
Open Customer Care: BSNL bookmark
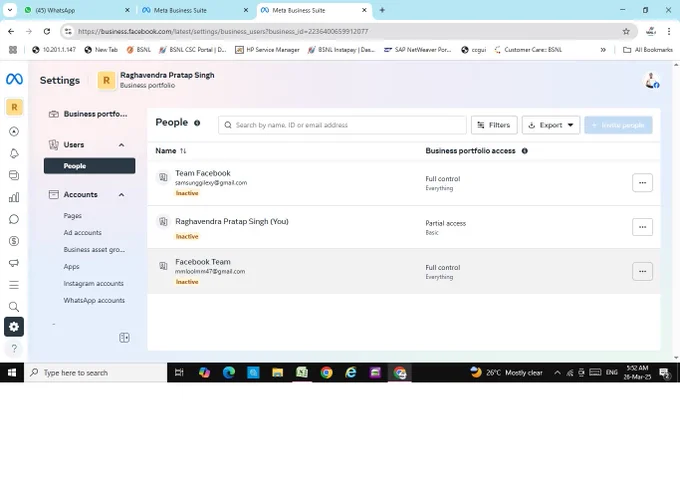click(x=528, y=50)
